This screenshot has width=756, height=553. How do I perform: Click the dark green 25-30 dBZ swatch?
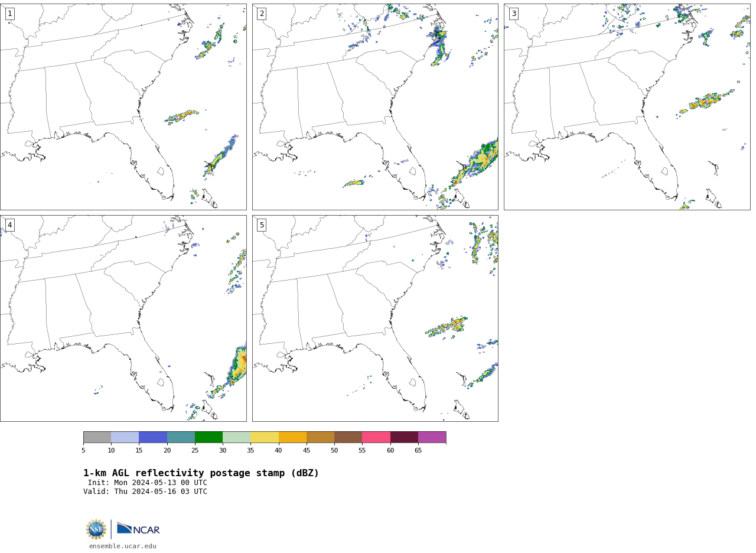(x=208, y=437)
